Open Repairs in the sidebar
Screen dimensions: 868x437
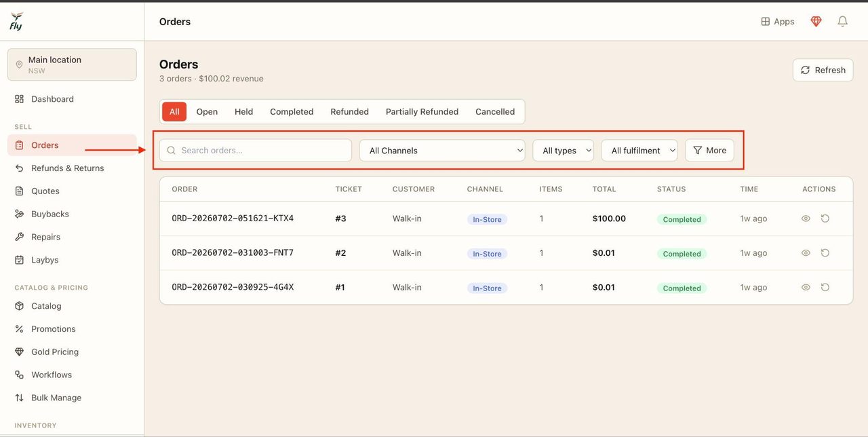(x=72, y=237)
